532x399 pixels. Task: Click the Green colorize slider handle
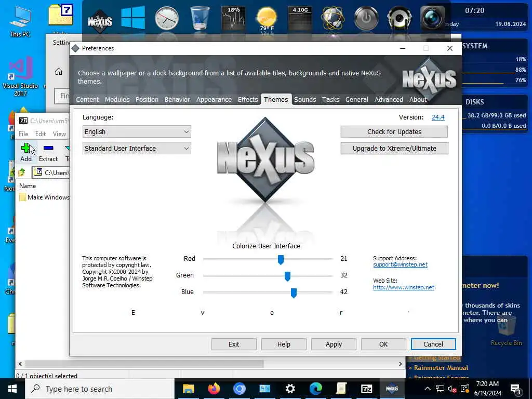pos(287,276)
